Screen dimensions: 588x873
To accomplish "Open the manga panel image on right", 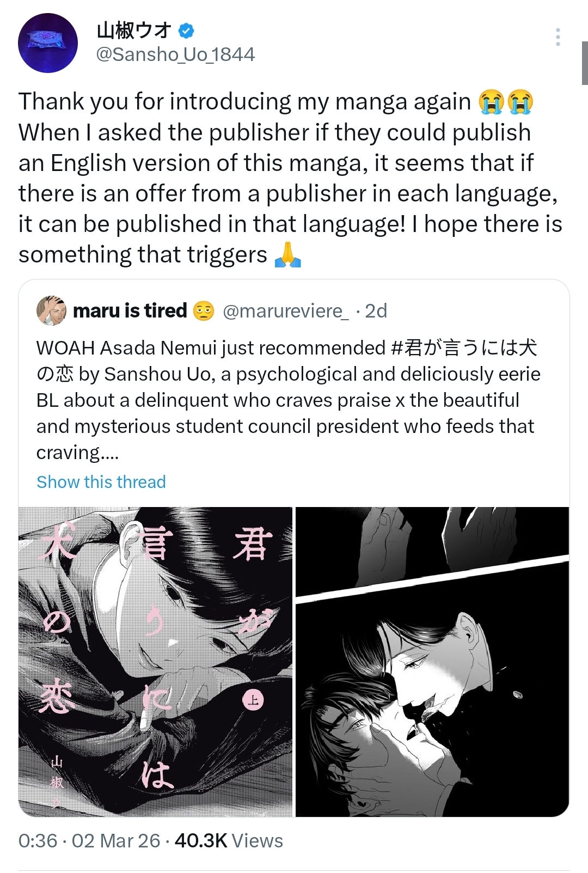I will [x=432, y=662].
